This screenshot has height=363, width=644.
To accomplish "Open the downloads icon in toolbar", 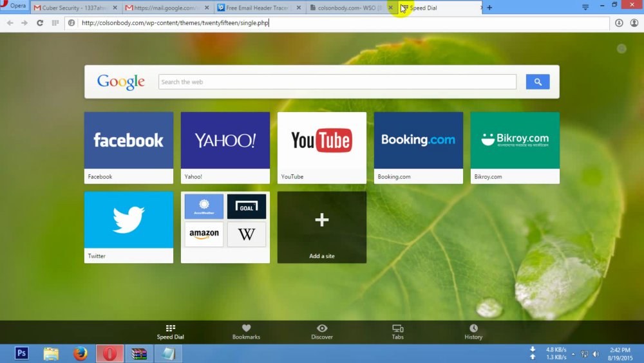I will pos(619,23).
